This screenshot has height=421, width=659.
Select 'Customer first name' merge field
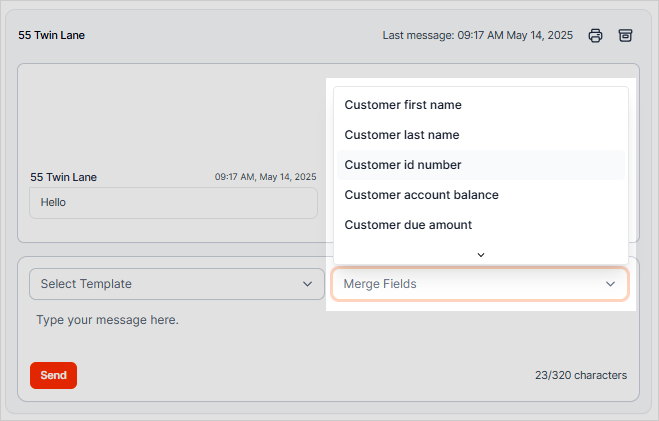[x=403, y=105]
